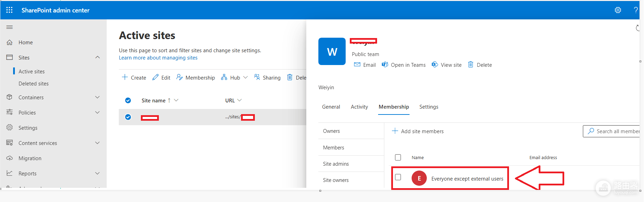Expand the Reports section chevron
644x202 pixels.
(x=98, y=173)
